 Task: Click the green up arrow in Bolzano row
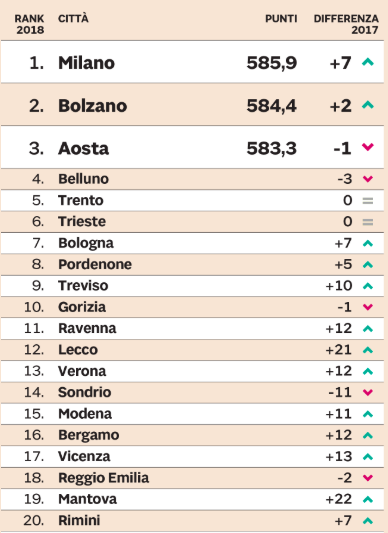point(368,105)
